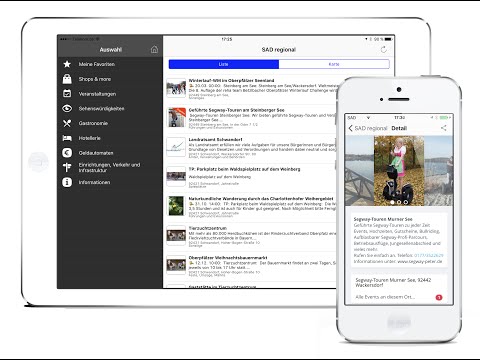
Task: Open Oberpfälzer Weihnachtsbauernmarkt entry title
Action: pos(228,258)
